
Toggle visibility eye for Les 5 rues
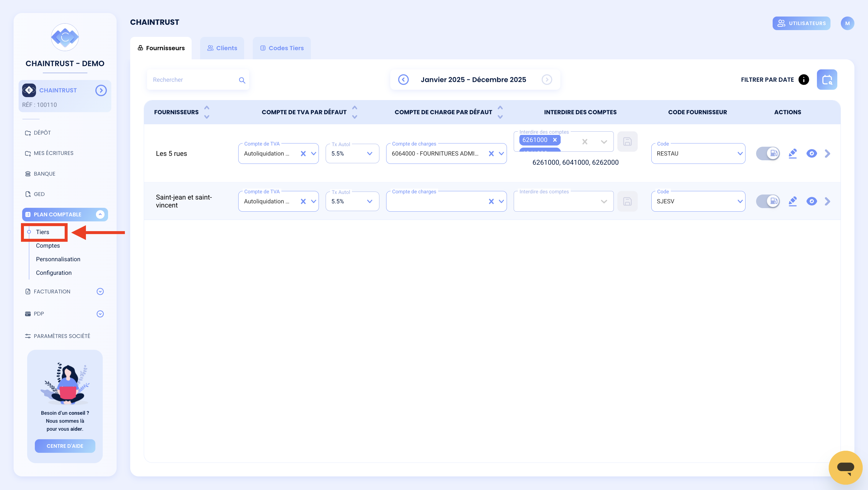tap(812, 154)
